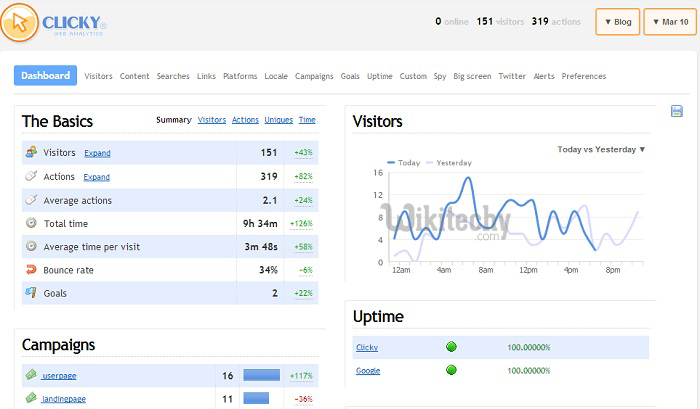Open the Blog dropdown

(x=617, y=21)
